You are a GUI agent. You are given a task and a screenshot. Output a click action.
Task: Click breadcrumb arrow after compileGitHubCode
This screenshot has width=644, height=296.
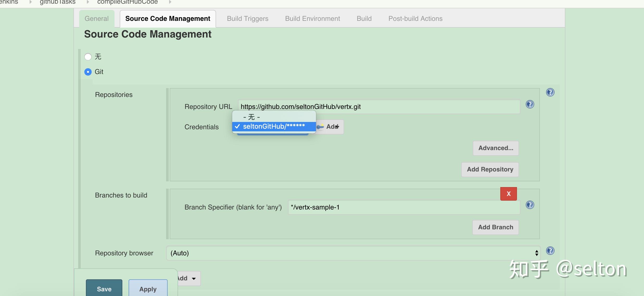click(x=170, y=2)
